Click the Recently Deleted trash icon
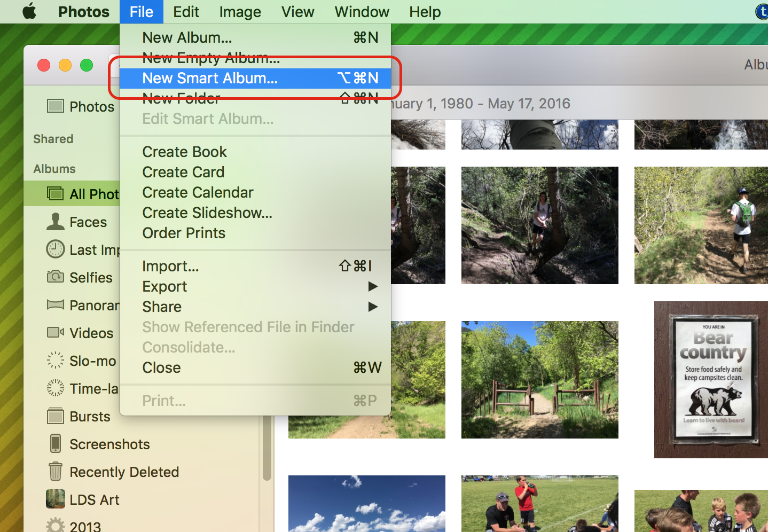The image size is (768, 532). point(55,471)
